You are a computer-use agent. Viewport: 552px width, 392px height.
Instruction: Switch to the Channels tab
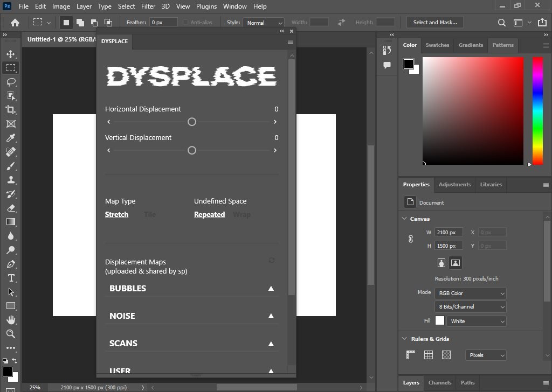(440, 382)
